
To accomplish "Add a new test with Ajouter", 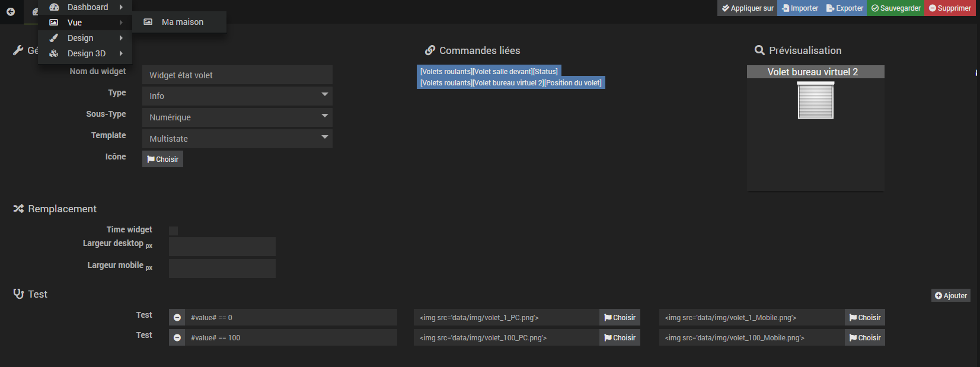I will (950, 295).
